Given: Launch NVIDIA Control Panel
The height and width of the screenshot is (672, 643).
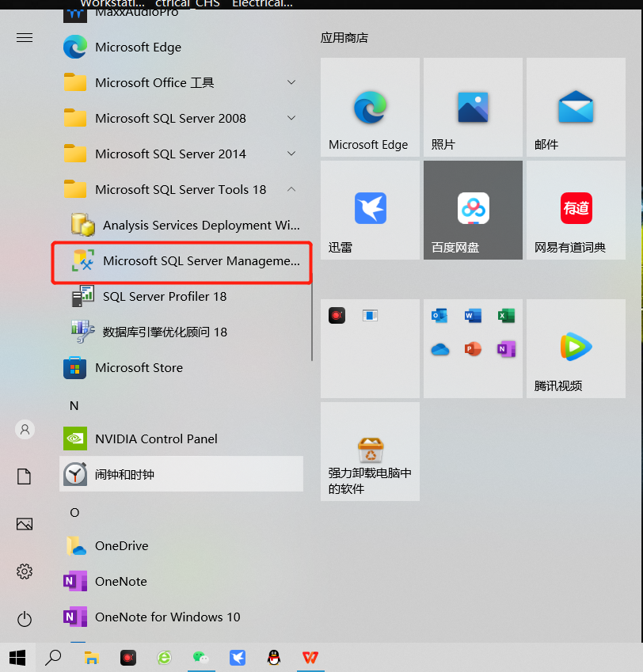Looking at the screenshot, I should coord(181,439).
